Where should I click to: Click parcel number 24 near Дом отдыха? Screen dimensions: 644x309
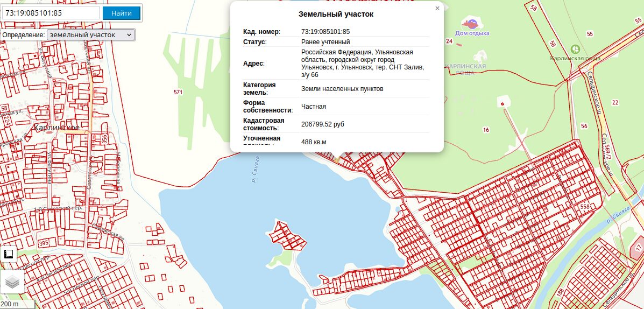pyautogui.click(x=449, y=41)
